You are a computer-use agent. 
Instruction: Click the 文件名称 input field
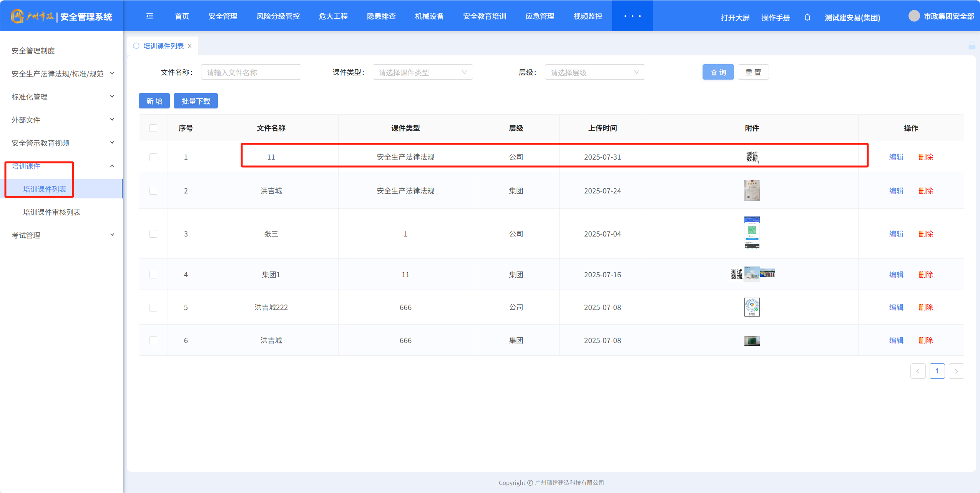[x=251, y=72]
